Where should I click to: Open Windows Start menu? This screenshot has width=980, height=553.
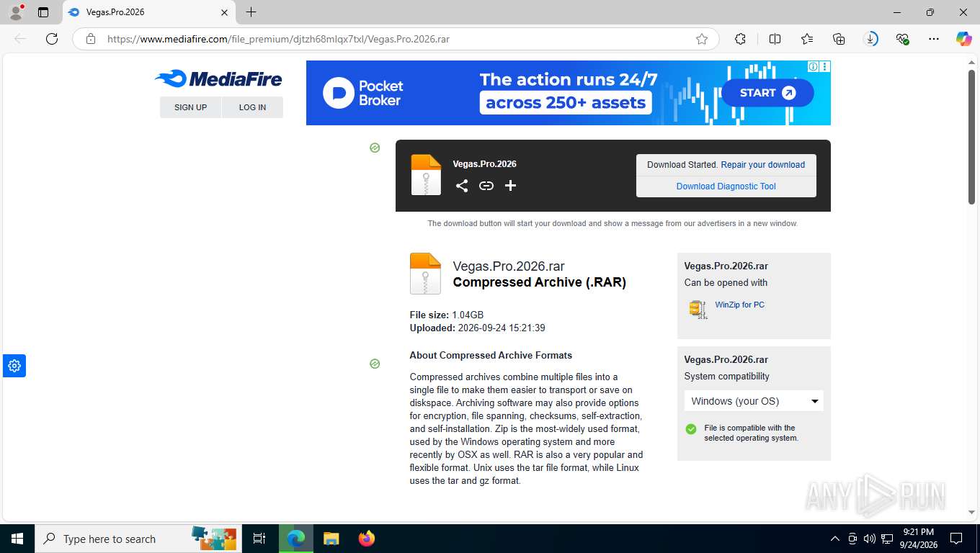coord(17,539)
